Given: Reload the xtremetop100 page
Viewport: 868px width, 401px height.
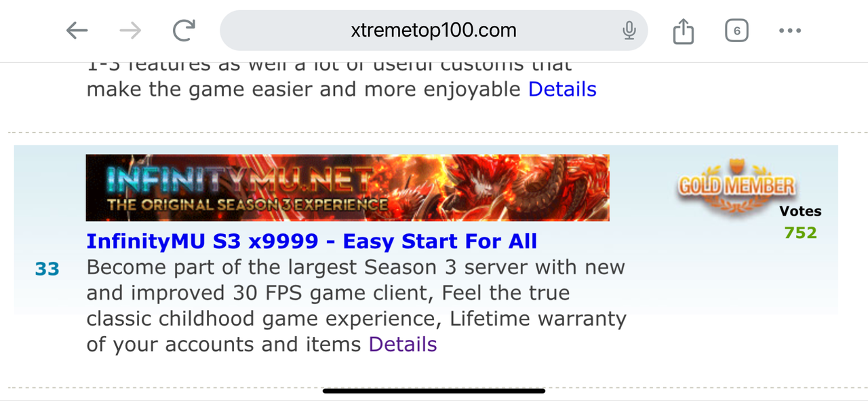Looking at the screenshot, I should tap(184, 30).
